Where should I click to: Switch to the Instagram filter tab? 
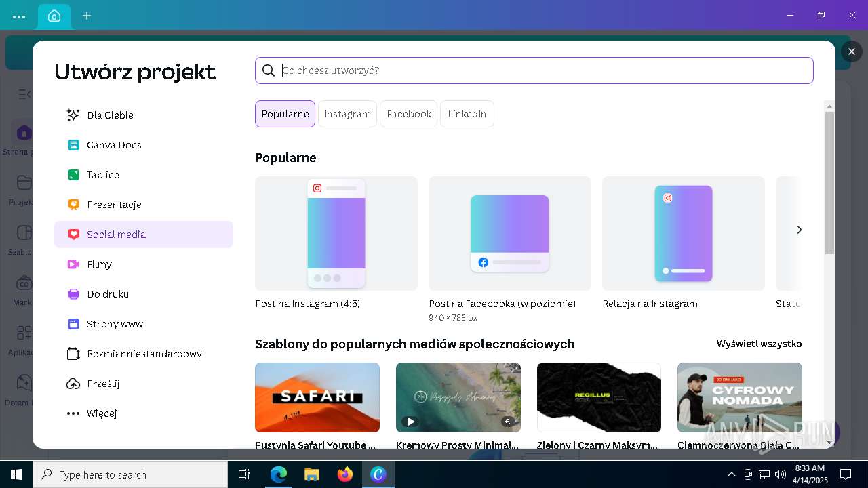click(347, 114)
